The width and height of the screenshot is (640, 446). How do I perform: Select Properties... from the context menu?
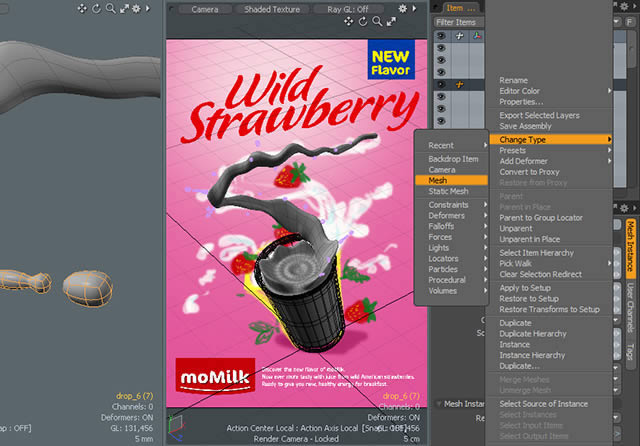550,102
